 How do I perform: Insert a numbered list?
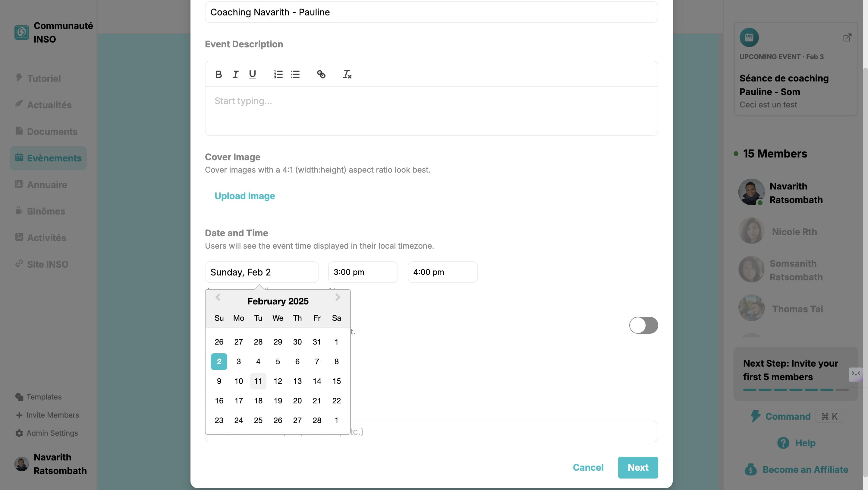tap(278, 74)
